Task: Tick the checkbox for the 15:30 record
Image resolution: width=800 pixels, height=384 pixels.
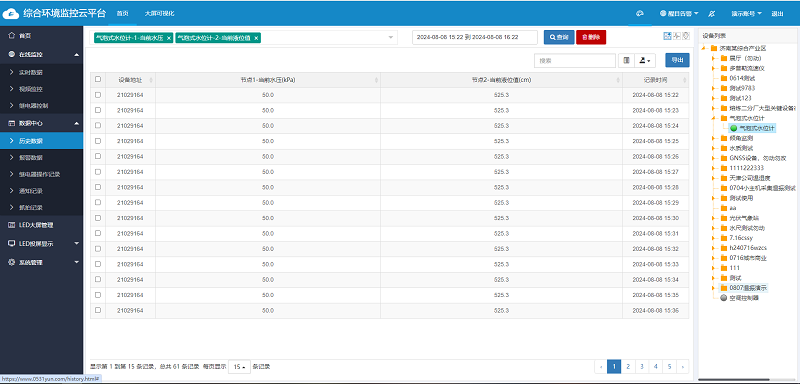Action: point(98,218)
